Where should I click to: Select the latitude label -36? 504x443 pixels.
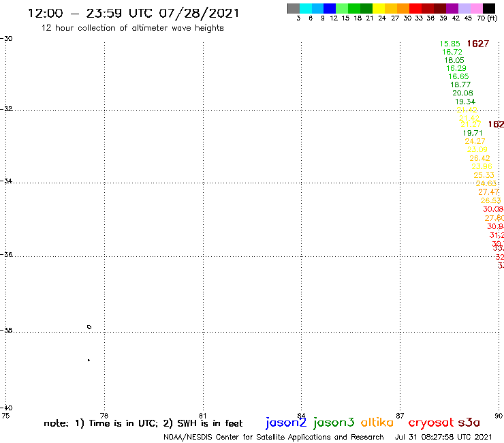(6, 254)
